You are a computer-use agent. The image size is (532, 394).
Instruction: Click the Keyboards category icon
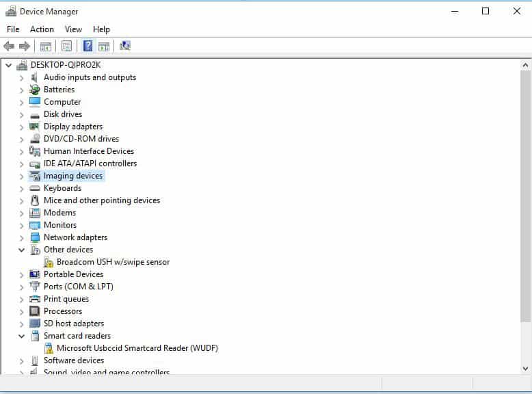(x=35, y=188)
